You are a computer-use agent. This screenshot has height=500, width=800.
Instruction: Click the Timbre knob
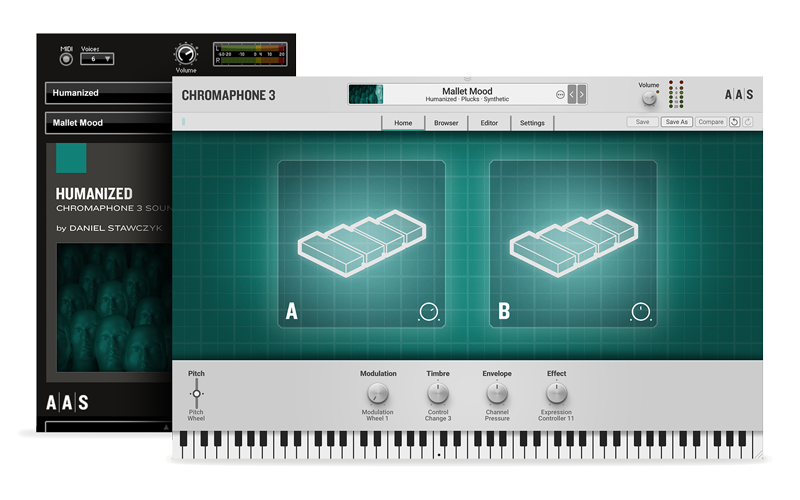coord(438,393)
